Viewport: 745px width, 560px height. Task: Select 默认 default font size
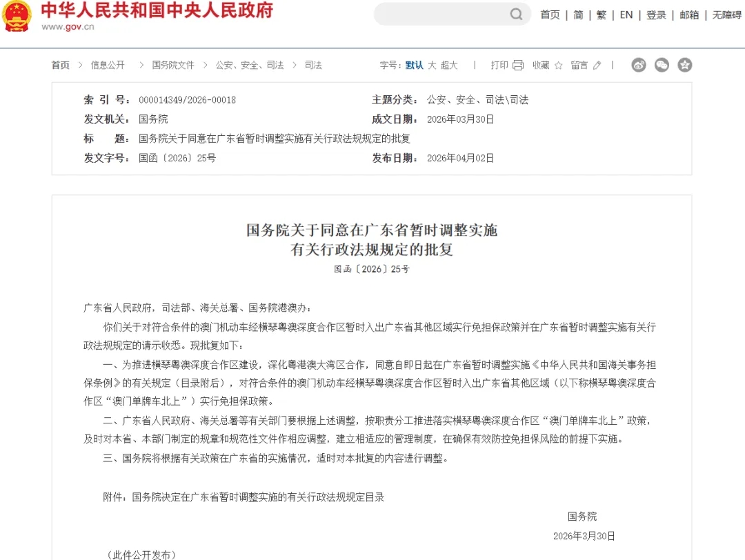click(x=414, y=65)
